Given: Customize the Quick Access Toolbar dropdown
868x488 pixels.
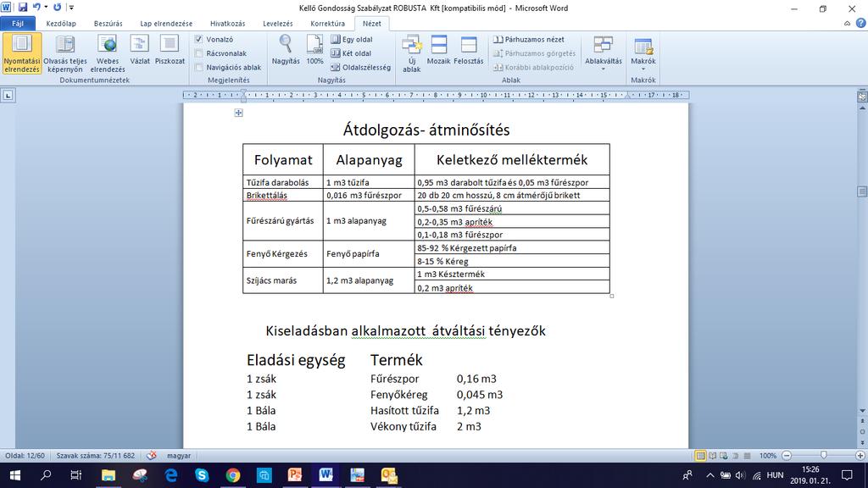Looking at the screenshot, I should 71,8.
